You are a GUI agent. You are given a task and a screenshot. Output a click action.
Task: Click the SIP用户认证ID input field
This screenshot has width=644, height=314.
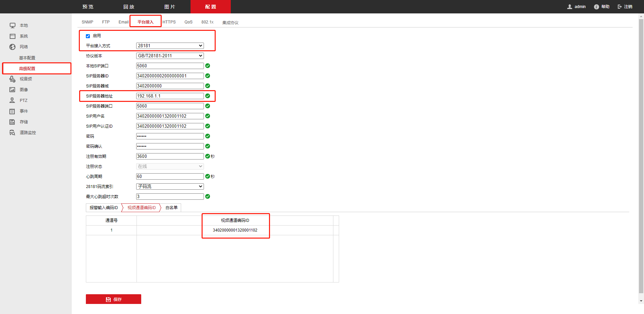(x=170, y=126)
